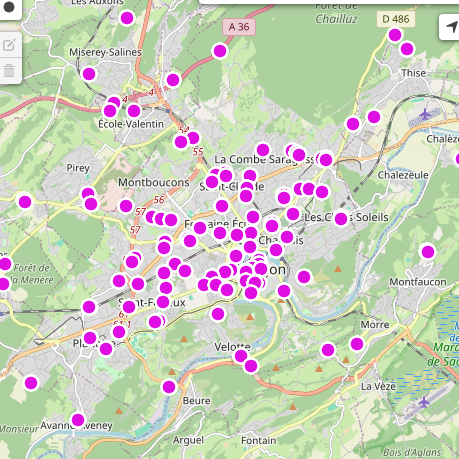Select the marker right below Morre label

(357, 344)
